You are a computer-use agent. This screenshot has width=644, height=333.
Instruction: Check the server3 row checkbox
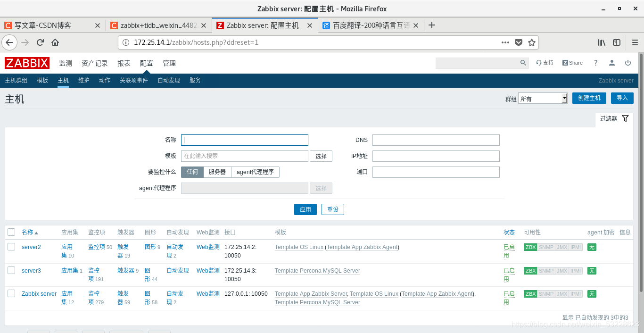(x=11, y=270)
